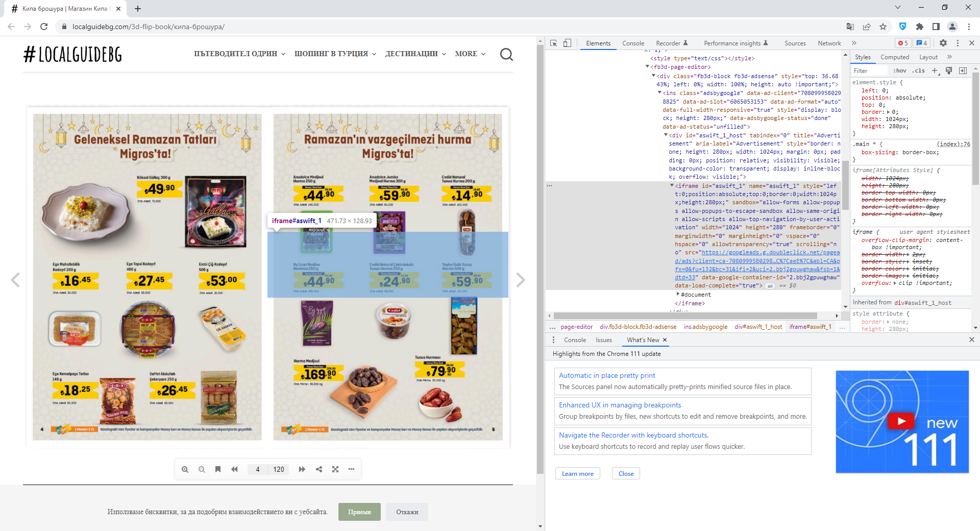Open the issues counter showing 4
This screenshot has width=980, height=531.
click(x=922, y=43)
